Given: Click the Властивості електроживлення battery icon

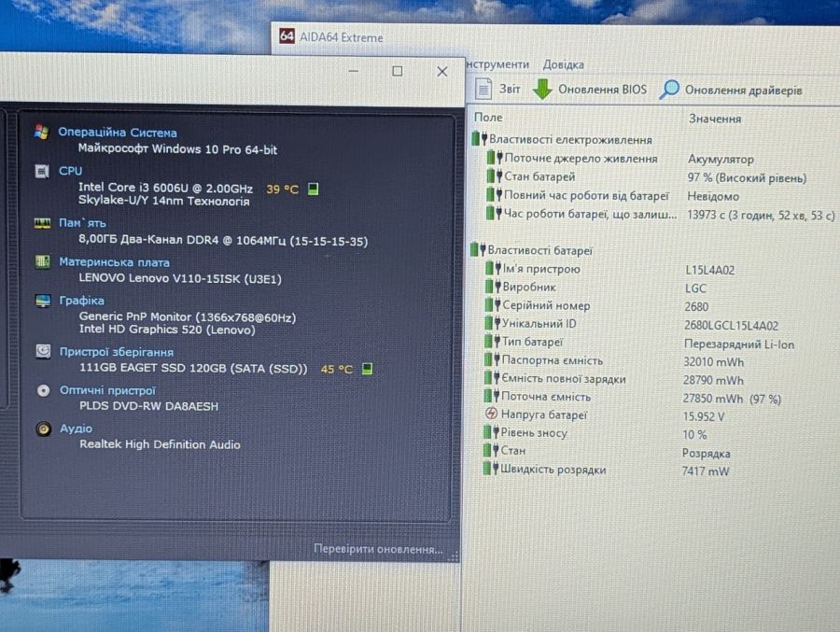Looking at the screenshot, I should [480, 139].
